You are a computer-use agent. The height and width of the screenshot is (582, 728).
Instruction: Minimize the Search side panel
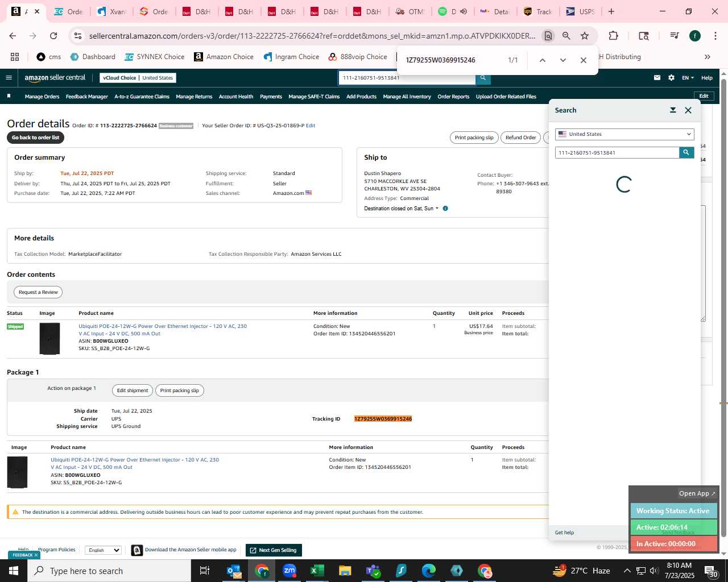(673, 110)
